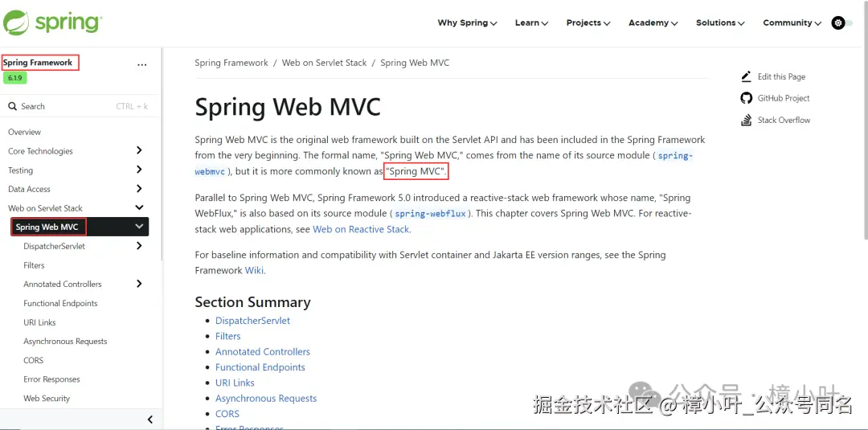Click Filters in Section Summary
Image resolution: width=868 pixels, height=430 pixels.
228,337
